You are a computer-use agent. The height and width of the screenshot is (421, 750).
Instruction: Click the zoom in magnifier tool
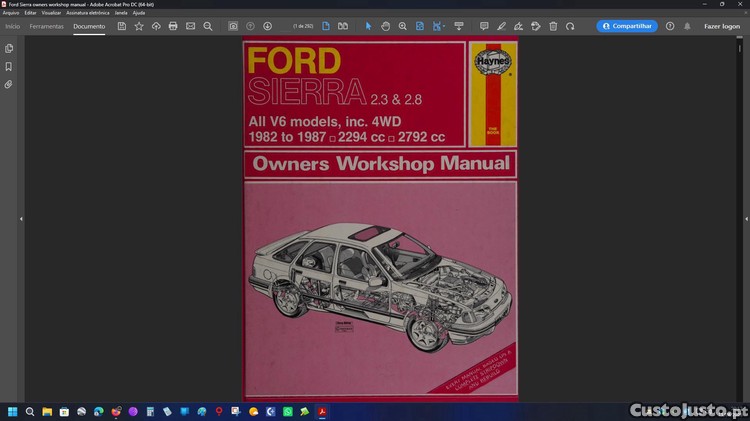[x=403, y=26]
